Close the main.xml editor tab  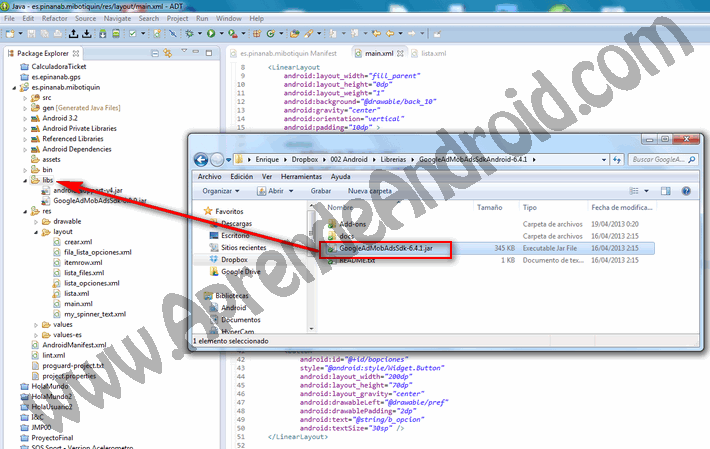[x=400, y=53]
